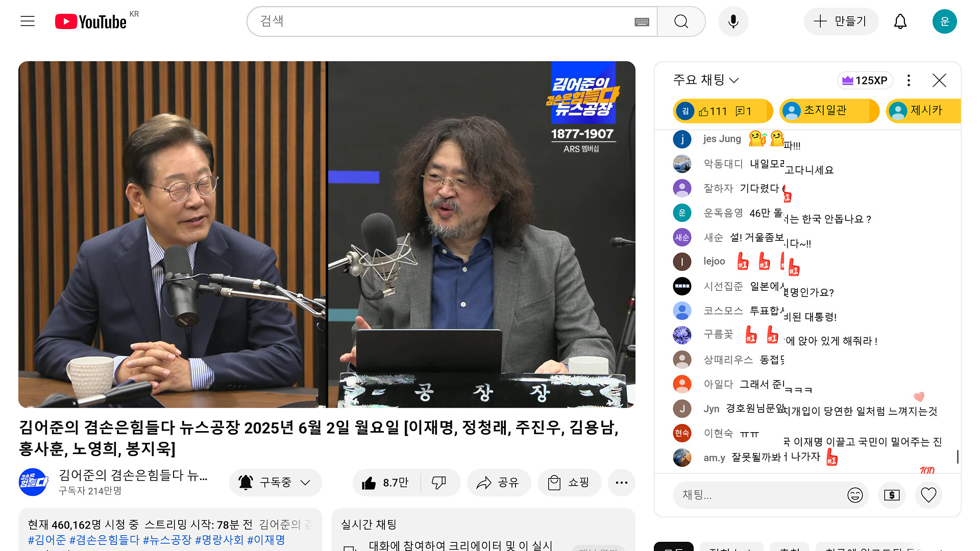Image resolution: width=980 pixels, height=551 pixels.
Task: Open more actions ellipsis below video
Action: point(621,483)
